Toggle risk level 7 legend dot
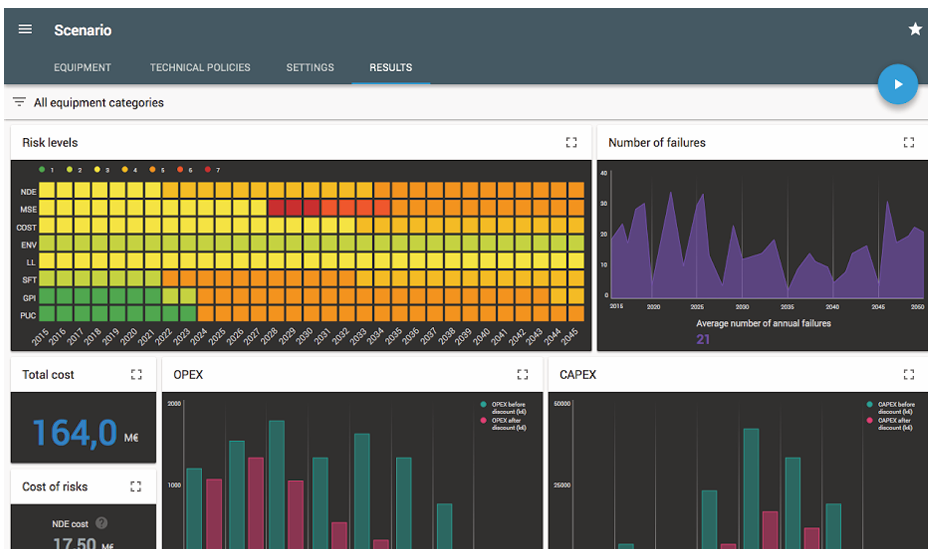The image size is (928, 549). pos(208,170)
